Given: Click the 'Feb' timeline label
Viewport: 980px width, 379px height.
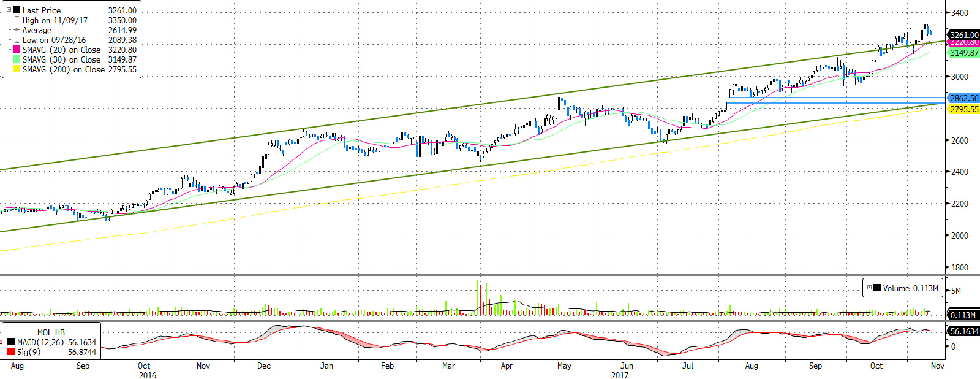Looking at the screenshot, I should pos(387,366).
